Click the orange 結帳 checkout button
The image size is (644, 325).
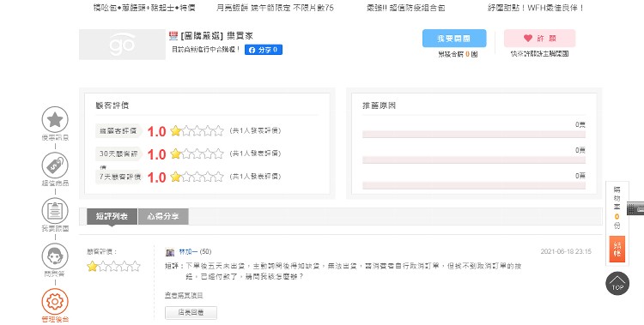[617, 249]
